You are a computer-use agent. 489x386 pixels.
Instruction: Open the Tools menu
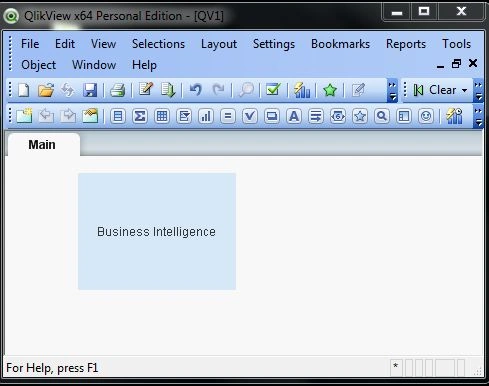(456, 44)
